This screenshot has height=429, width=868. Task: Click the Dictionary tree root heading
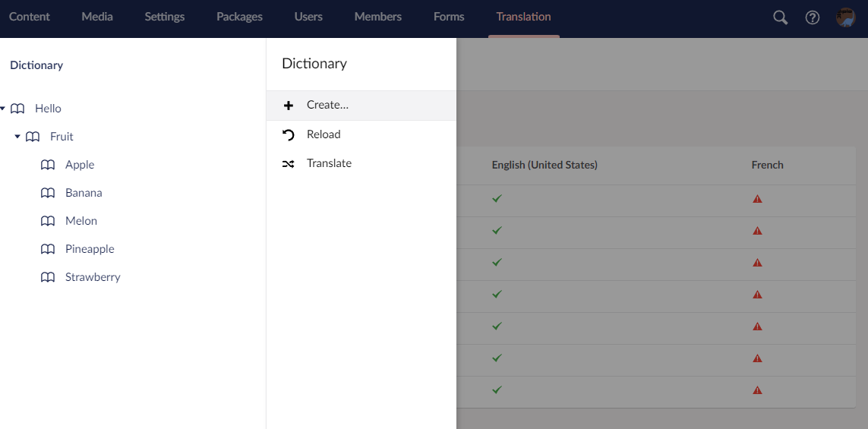pos(36,65)
